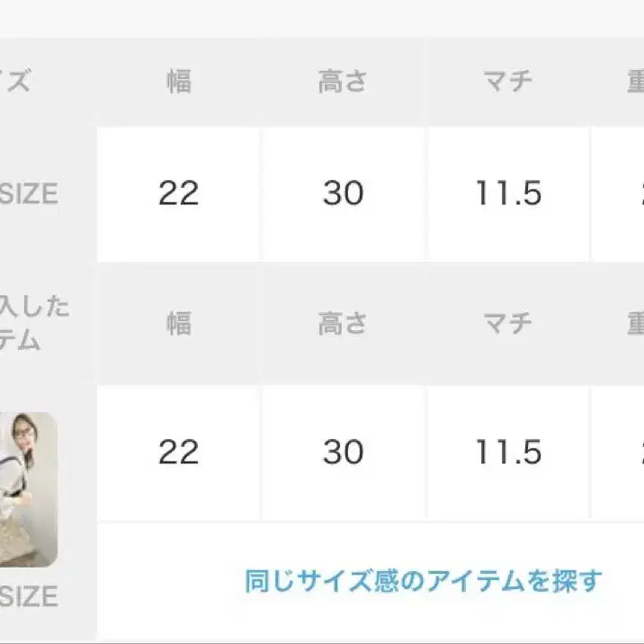The width and height of the screenshot is (644, 644).
Task: Click the cut-off weight header in the purchased section
Action: 634,324
